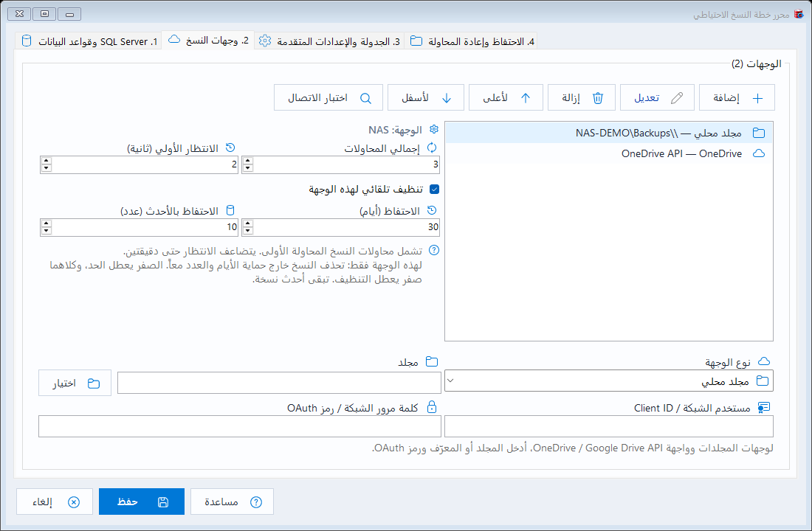Increase إجمالي المحاولات value with up arrow

pyautogui.click(x=248, y=161)
